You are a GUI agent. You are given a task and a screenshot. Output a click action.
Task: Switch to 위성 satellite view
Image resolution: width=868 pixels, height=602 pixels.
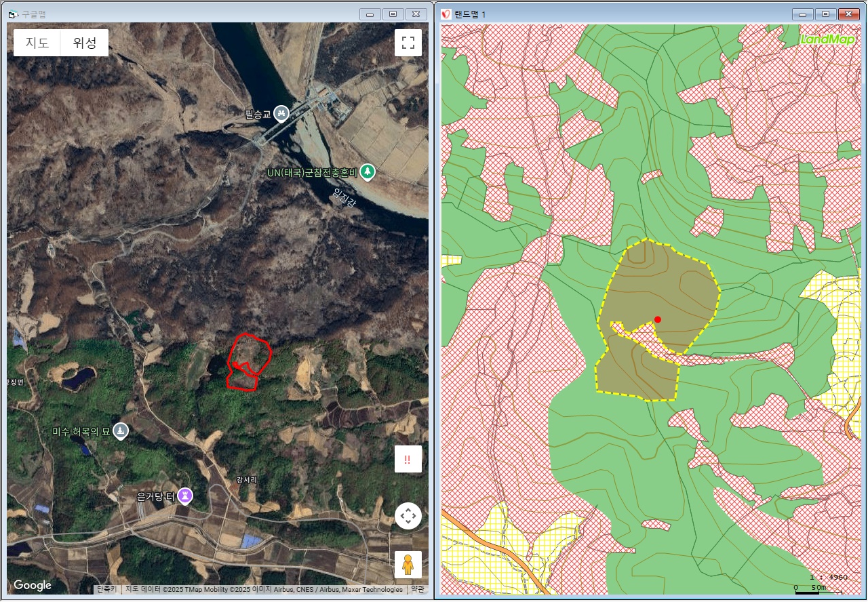pos(85,43)
